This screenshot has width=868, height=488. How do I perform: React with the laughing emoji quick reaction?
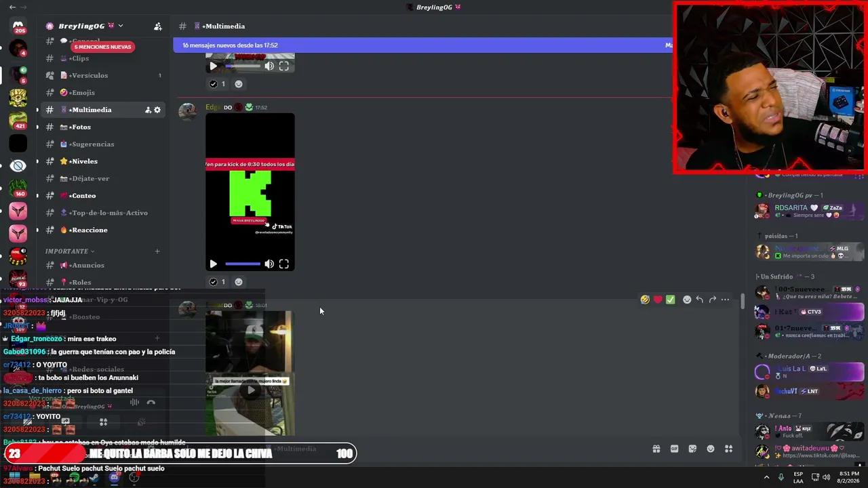[645, 300]
